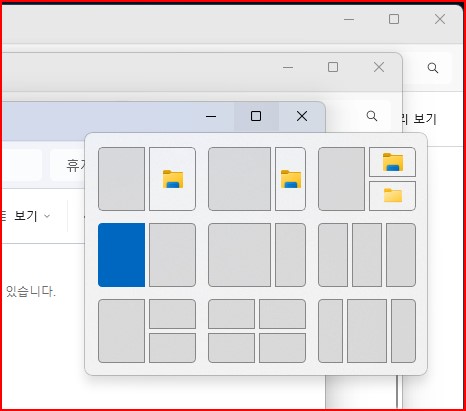This screenshot has height=411, width=466.
Task: Click hovered maximize button of front window
Action: 256,116
